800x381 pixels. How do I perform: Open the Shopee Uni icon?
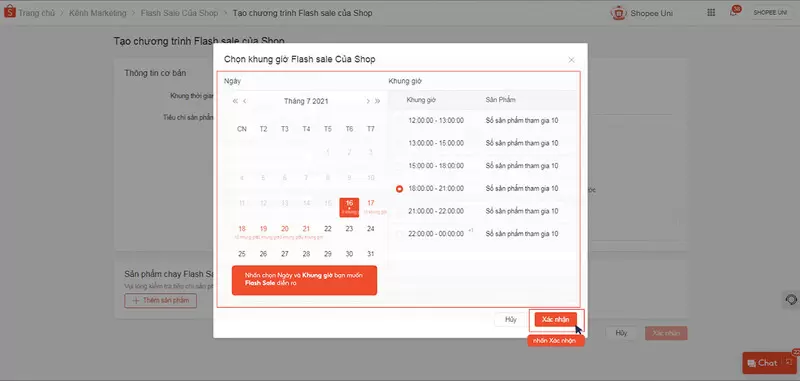click(618, 13)
